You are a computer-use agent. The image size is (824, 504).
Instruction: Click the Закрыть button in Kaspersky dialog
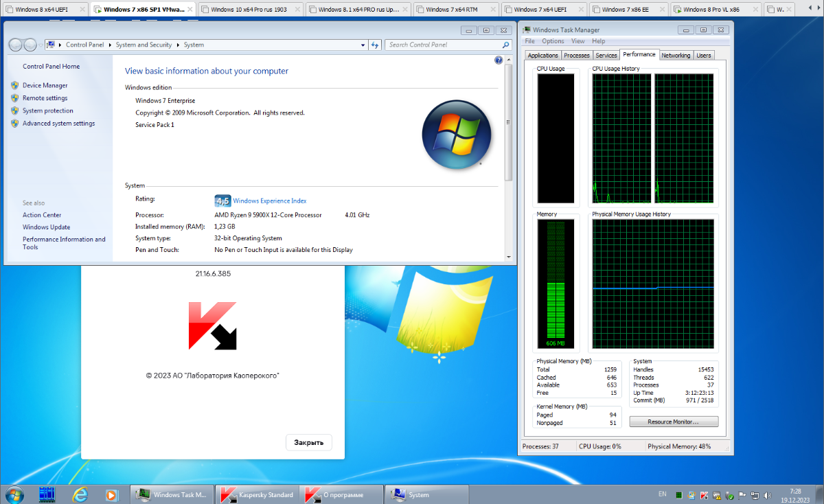[309, 442]
